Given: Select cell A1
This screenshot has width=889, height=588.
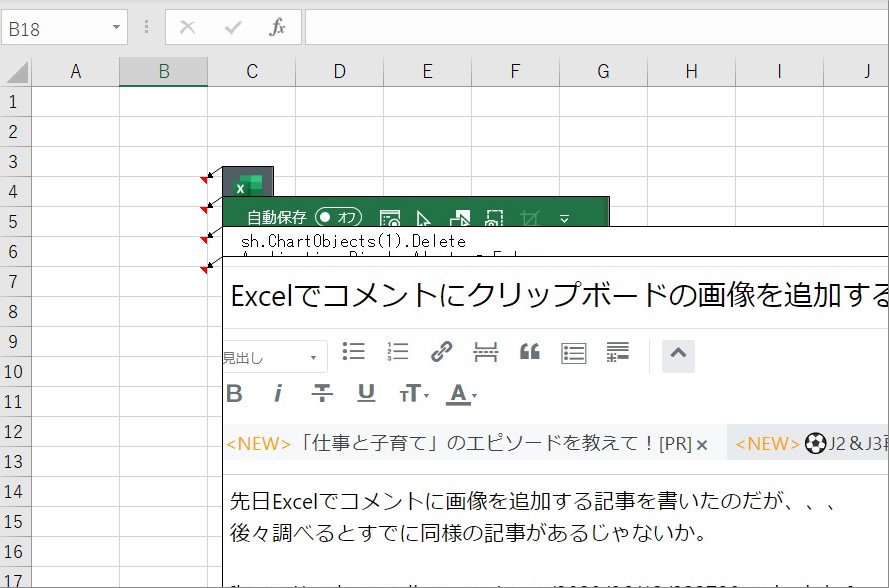Looking at the screenshot, I should point(75,102).
